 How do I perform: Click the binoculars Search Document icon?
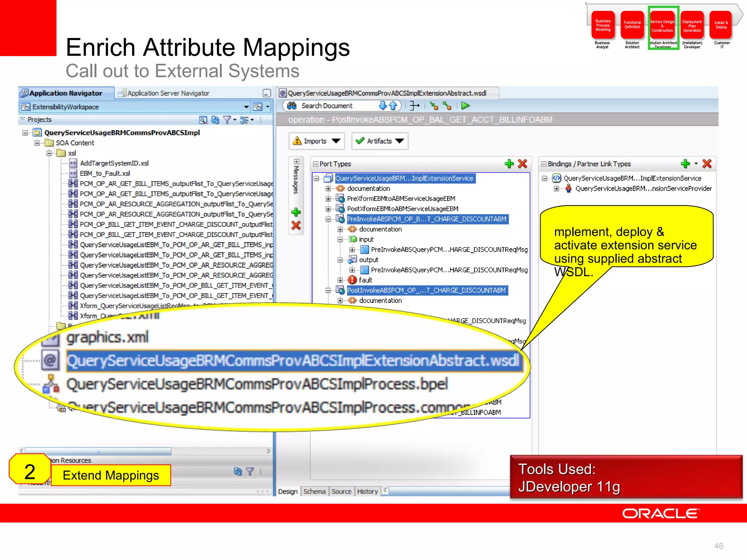pyautogui.click(x=292, y=106)
